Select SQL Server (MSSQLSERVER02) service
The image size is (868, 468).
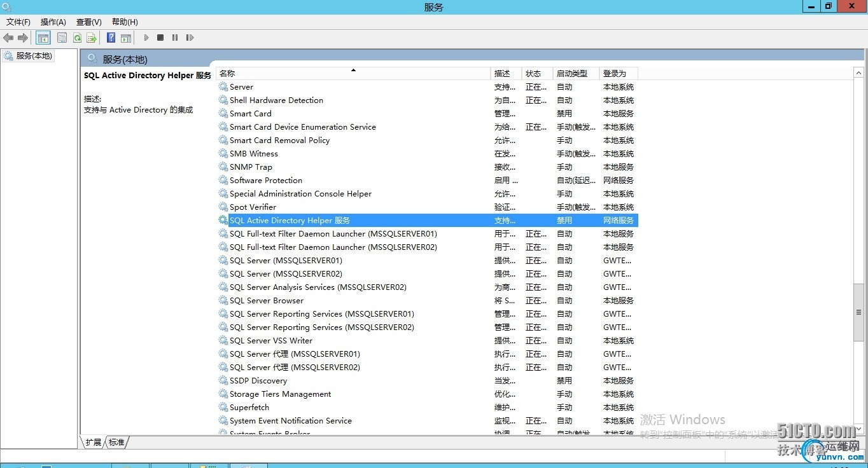pos(427,274)
